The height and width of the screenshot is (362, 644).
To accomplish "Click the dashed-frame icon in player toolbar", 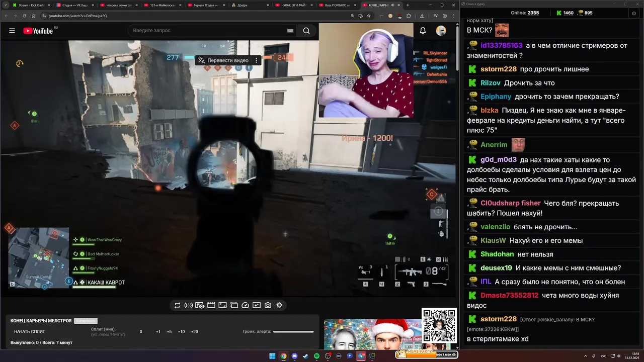I will (234, 305).
